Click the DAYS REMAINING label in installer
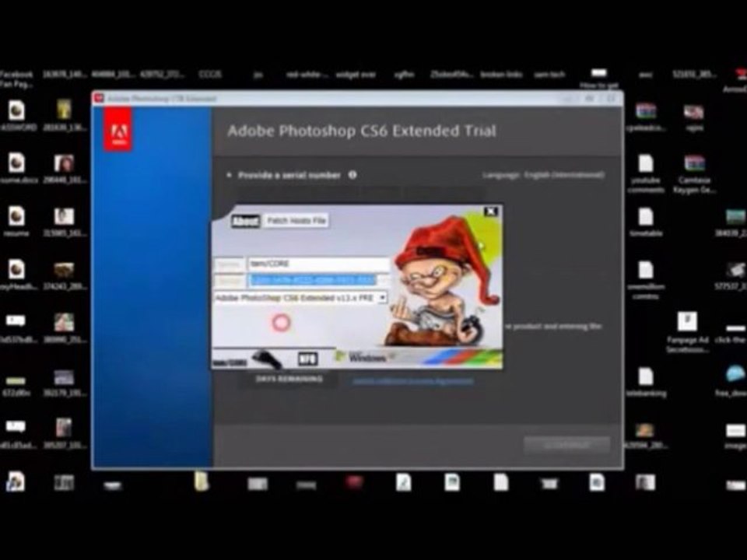Screen dimensions: 747x560 289,379
